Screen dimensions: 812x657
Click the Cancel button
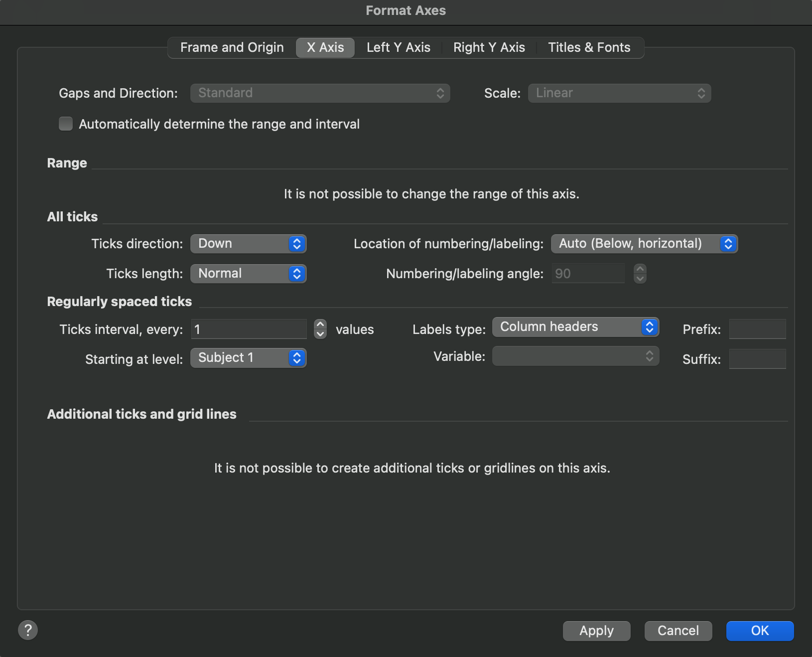(677, 631)
